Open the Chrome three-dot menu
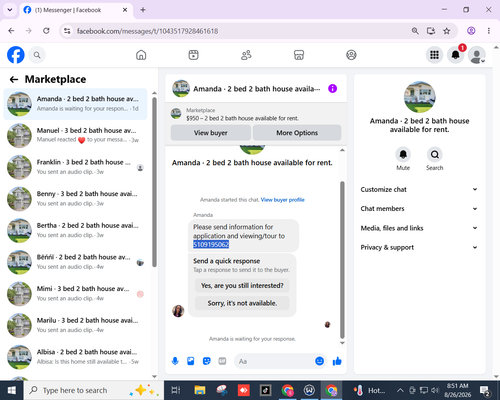Screen dimensions: 500x400 pyautogui.click(x=489, y=31)
